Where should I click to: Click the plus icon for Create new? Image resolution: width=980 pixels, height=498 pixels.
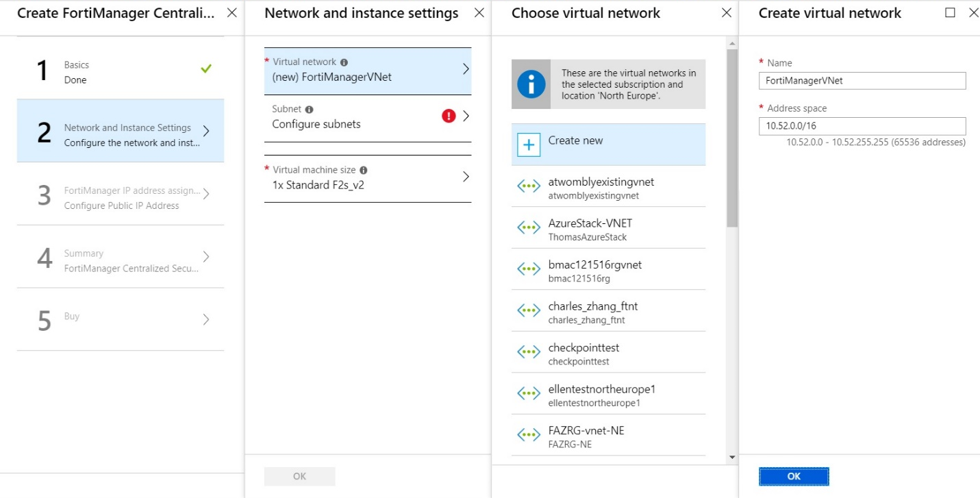(x=529, y=145)
